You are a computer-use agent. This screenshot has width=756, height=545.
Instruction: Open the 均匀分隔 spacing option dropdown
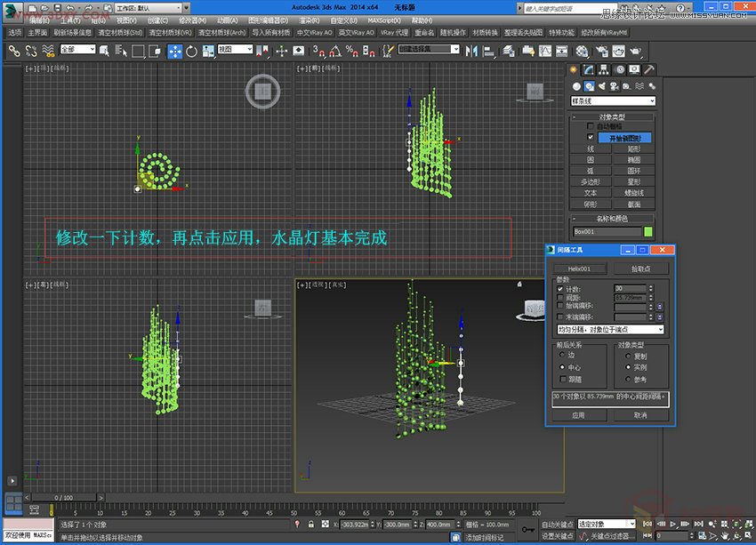click(610, 330)
